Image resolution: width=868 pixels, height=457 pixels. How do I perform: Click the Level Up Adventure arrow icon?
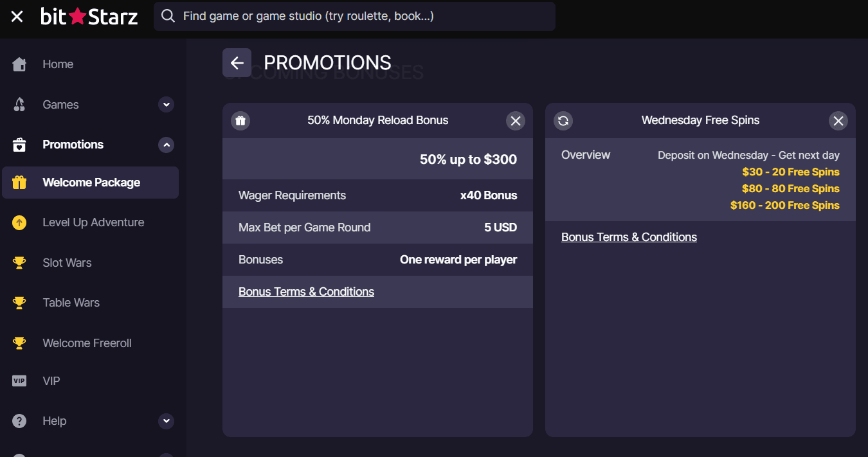tap(19, 223)
